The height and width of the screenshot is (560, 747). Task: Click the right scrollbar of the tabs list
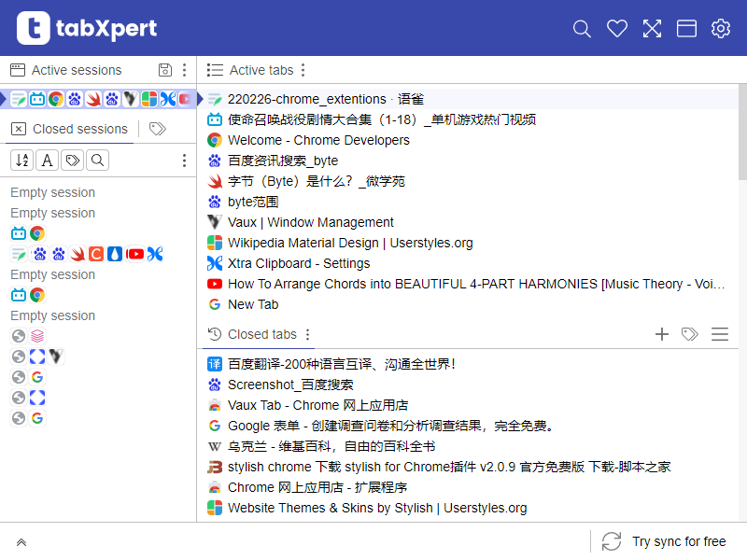coord(742,133)
